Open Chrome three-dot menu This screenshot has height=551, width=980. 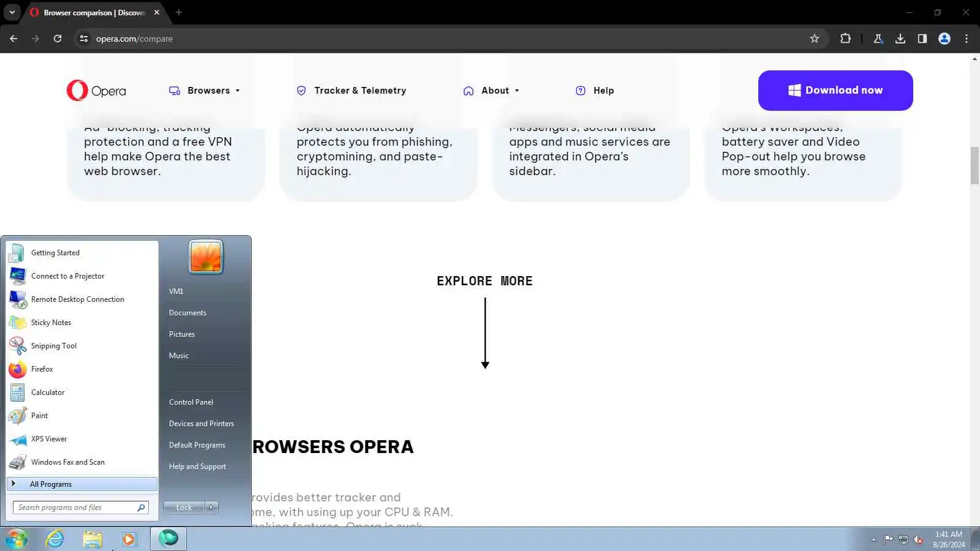[x=967, y=39]
